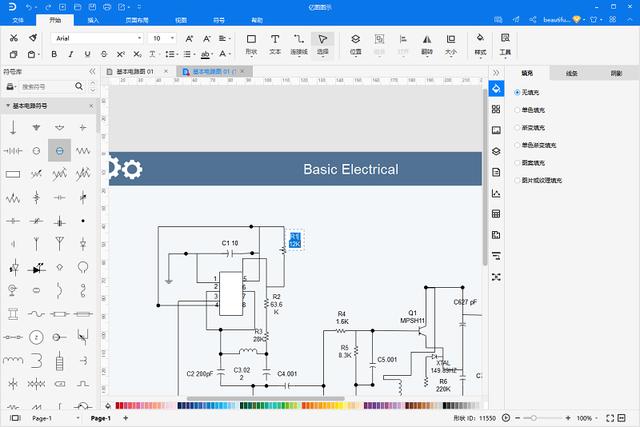Click the Format Painter brush icon
The height and width of the screenshot is (427, 640).
33,38
